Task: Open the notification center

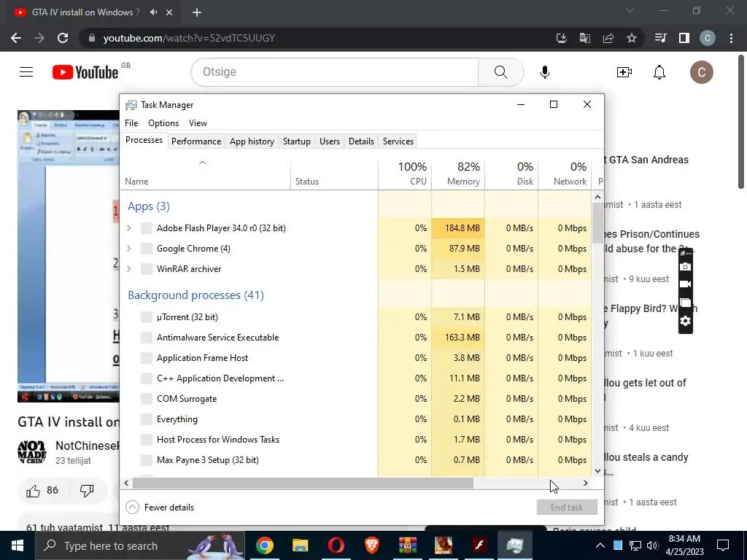Action: (723, 545)
